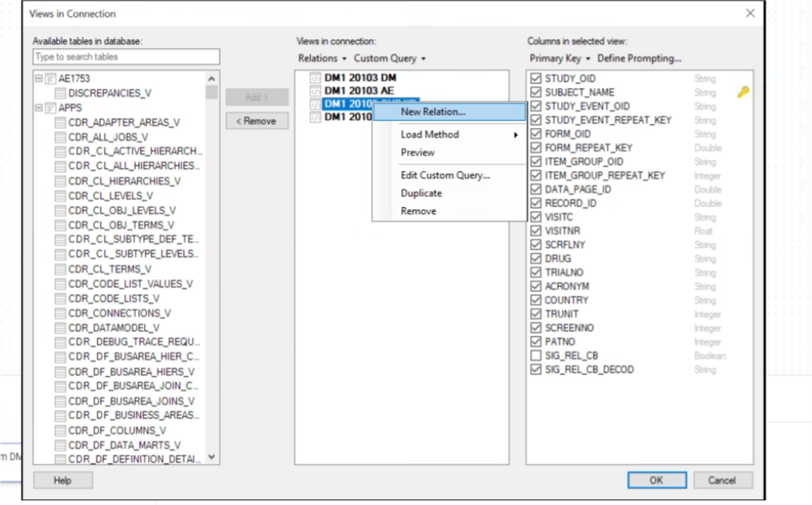Choose New Relation from context menu
Viewport: 812px width, 505px height.
coord(432,112)
